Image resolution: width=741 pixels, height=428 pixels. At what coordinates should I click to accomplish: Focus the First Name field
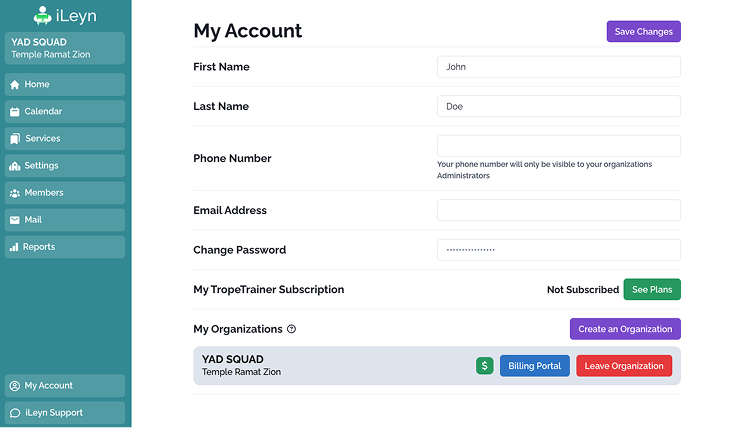point(559,67)
